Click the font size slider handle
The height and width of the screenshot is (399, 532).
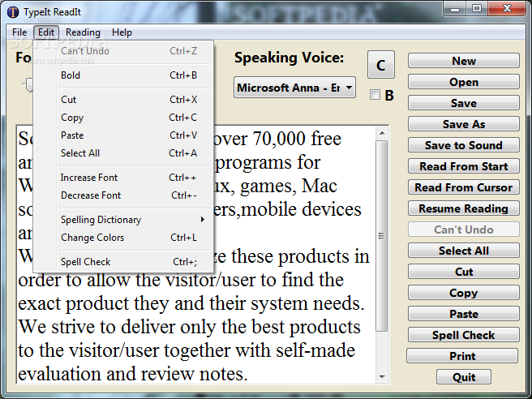[29, 84]
